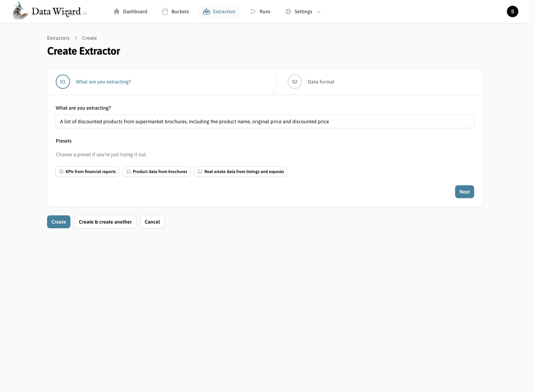Open the Extractors breadcrumb link
Screen dimensions: 535x392
[58, 38]
